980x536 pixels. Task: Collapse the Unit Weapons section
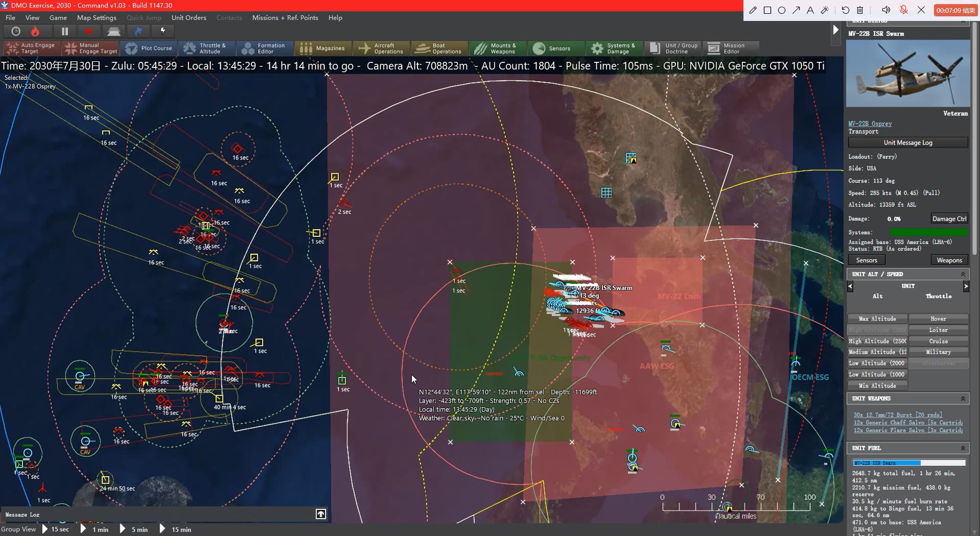point(963,398)
